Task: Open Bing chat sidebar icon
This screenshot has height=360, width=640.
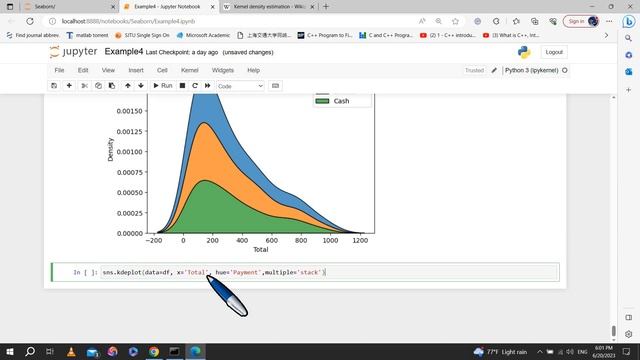Action: 629,22
